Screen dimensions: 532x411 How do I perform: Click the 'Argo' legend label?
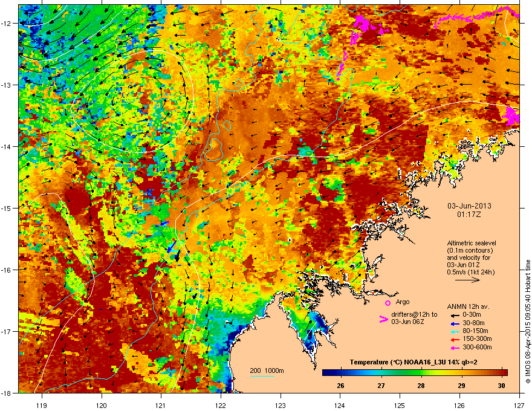point(403,302)
